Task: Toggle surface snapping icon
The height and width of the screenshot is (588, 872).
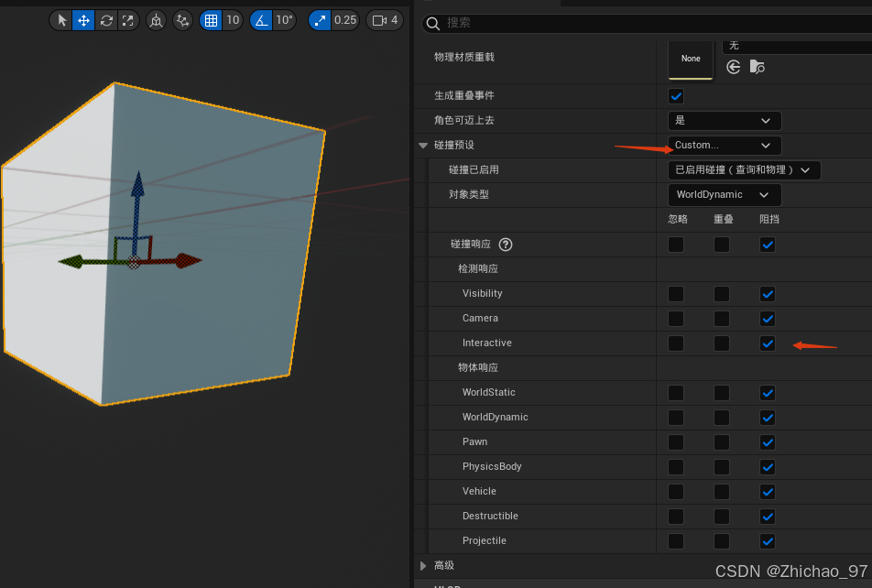Action: (x=182, y=20)
